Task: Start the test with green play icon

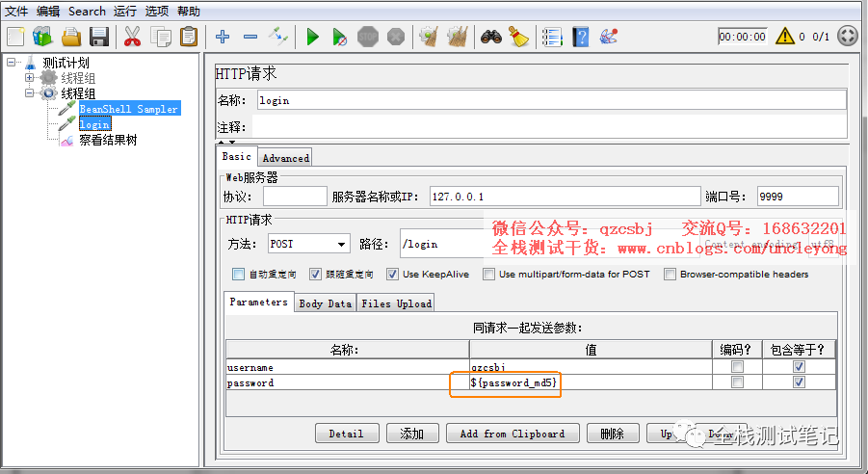Action: coord(313,38)
